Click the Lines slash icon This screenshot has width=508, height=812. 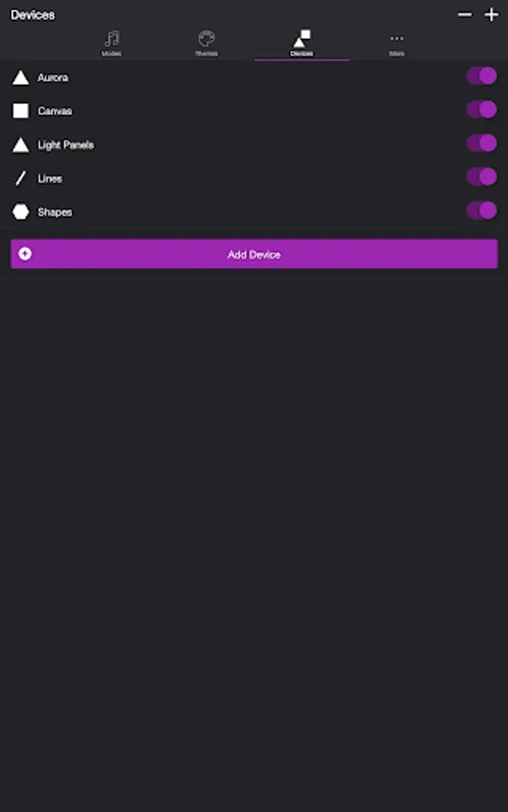[x=21, y=179]
